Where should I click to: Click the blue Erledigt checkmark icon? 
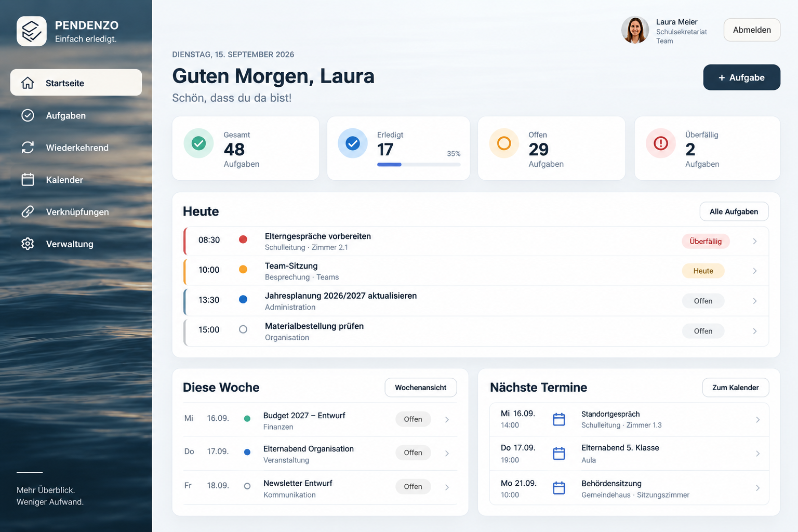[353, 143]
